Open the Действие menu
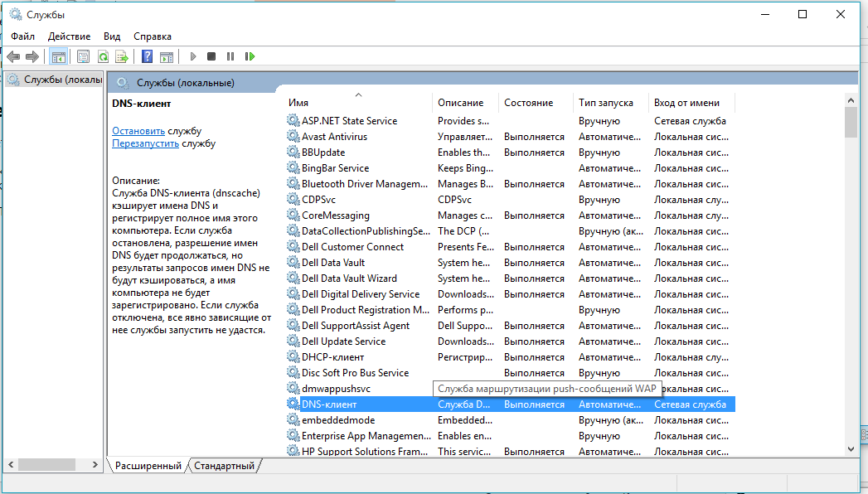868x494 pixels. click(x=69, y=36)
